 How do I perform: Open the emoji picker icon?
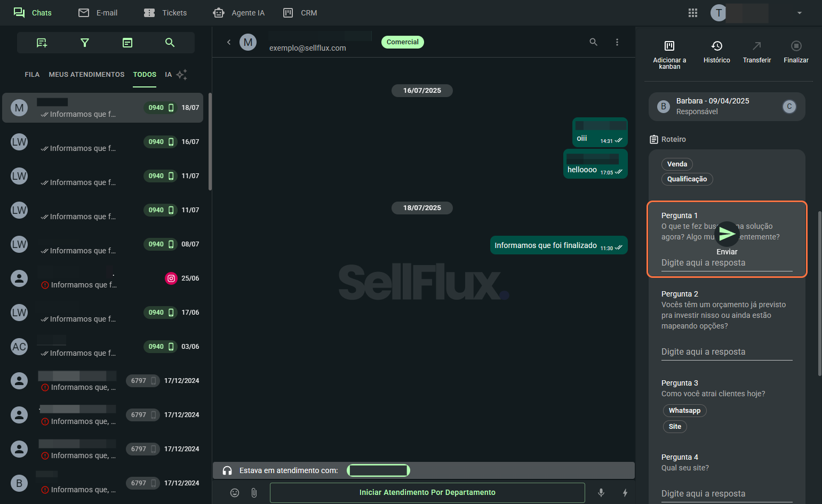tap(235, 493)
